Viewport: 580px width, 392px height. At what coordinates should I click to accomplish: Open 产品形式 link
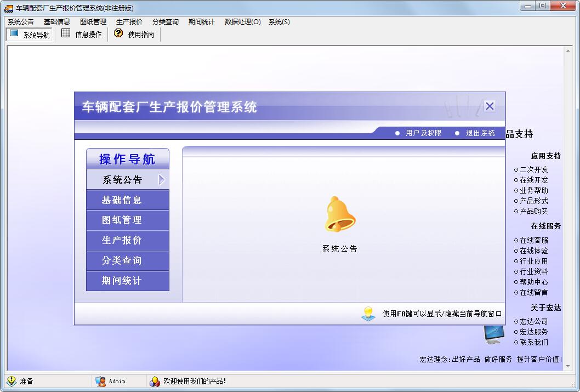point(534,201)
